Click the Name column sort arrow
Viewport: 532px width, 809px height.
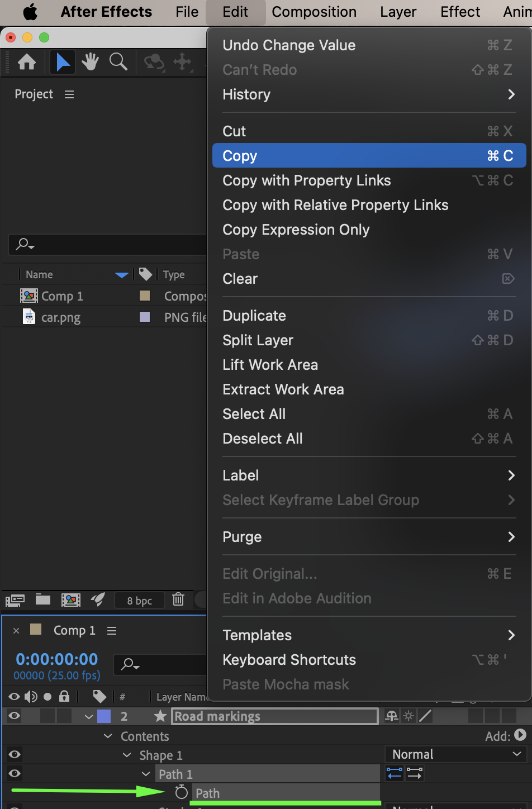click(122, 274)
